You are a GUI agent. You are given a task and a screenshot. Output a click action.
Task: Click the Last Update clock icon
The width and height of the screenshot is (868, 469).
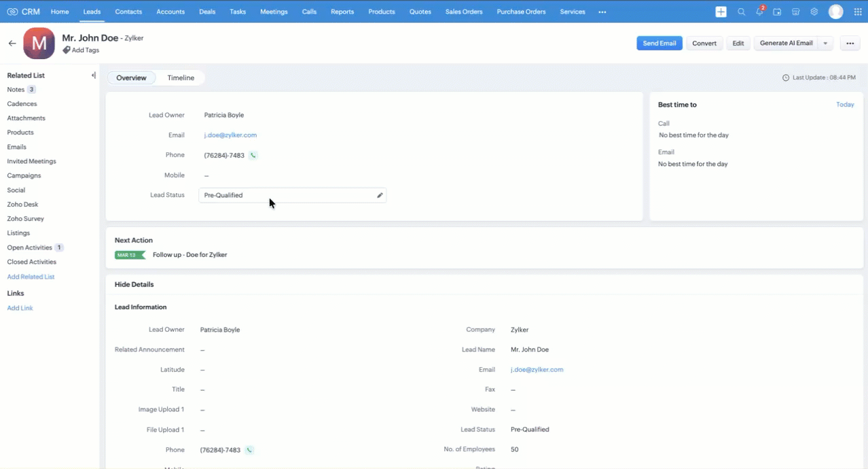point(786,78)
